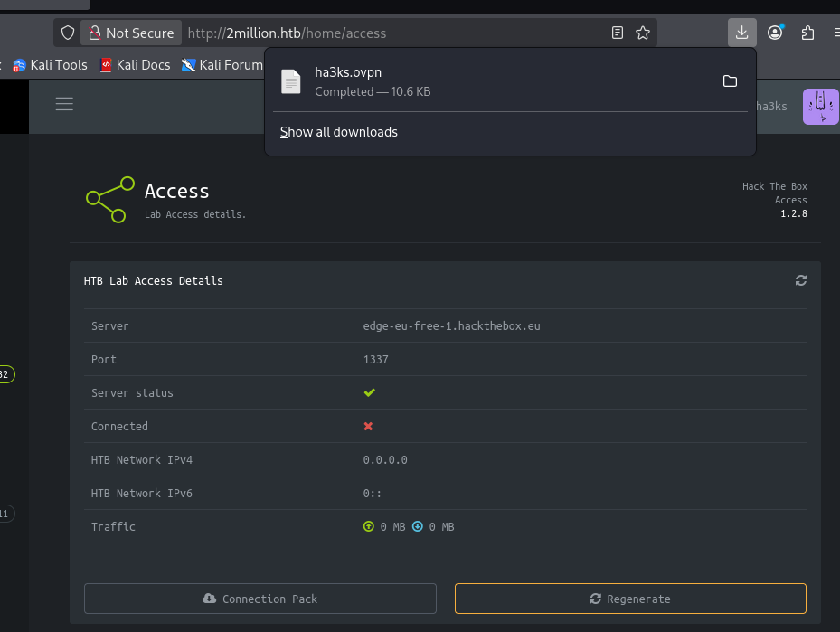Open the ha3ks user avatar

821,107
